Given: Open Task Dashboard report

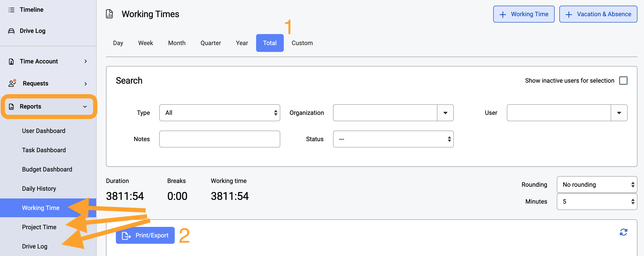Looking at the screenshot, I should [x=44, y=150].
